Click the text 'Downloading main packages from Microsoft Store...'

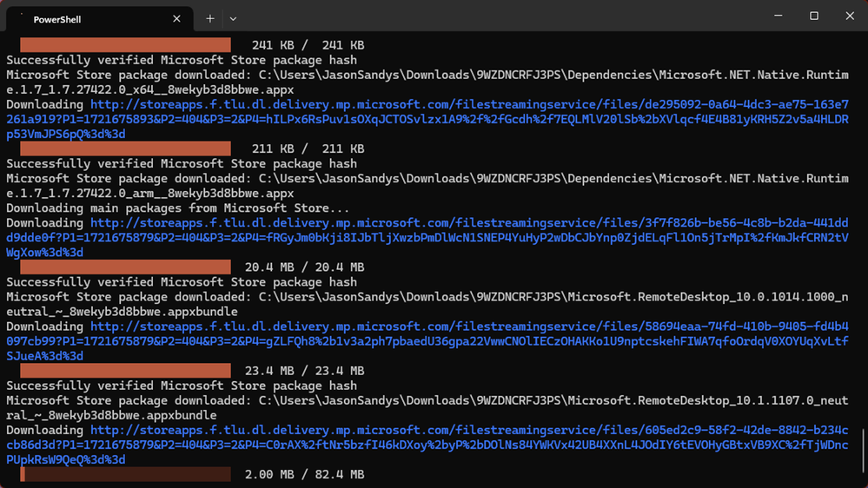click(178, 208)
